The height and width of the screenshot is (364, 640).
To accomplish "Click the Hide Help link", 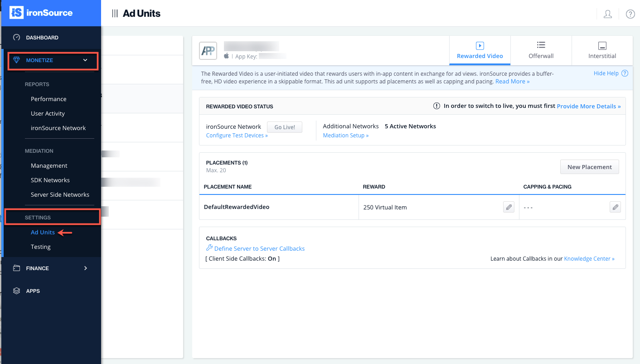I will (x=606, y=73).
